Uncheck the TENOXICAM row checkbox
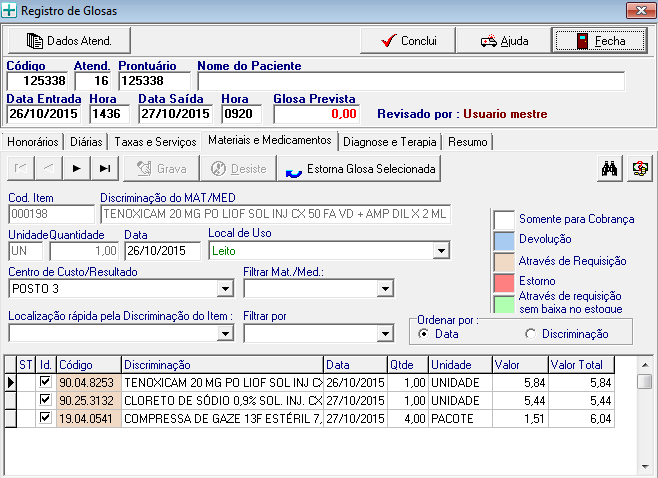Screen dimensions: 658x478 point(45,381)
